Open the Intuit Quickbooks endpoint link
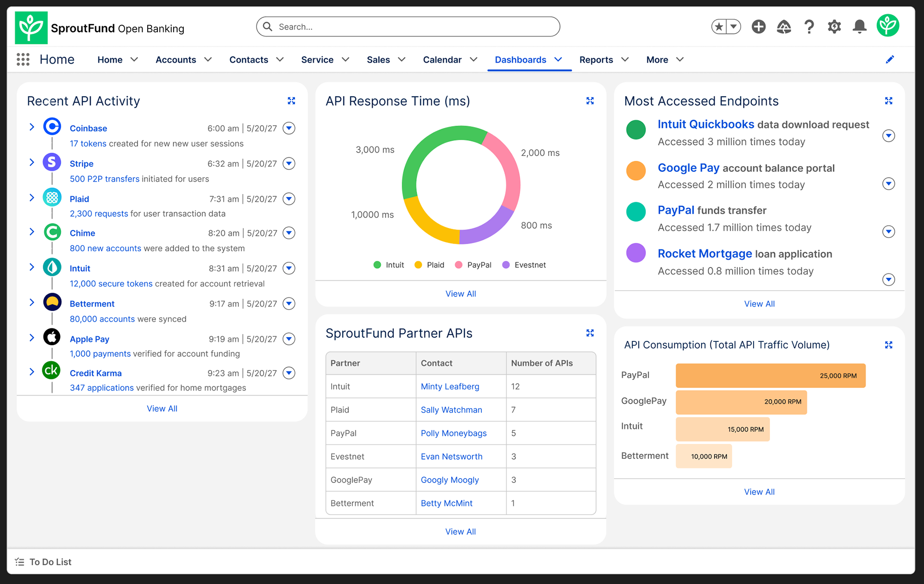This screenshot has height=584, width=924. 706,124
